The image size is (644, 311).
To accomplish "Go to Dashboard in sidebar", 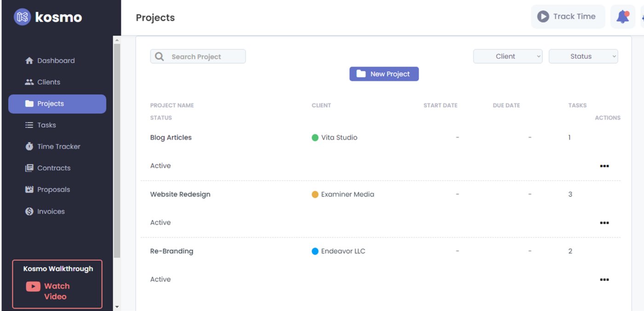I will coord(56,61).
